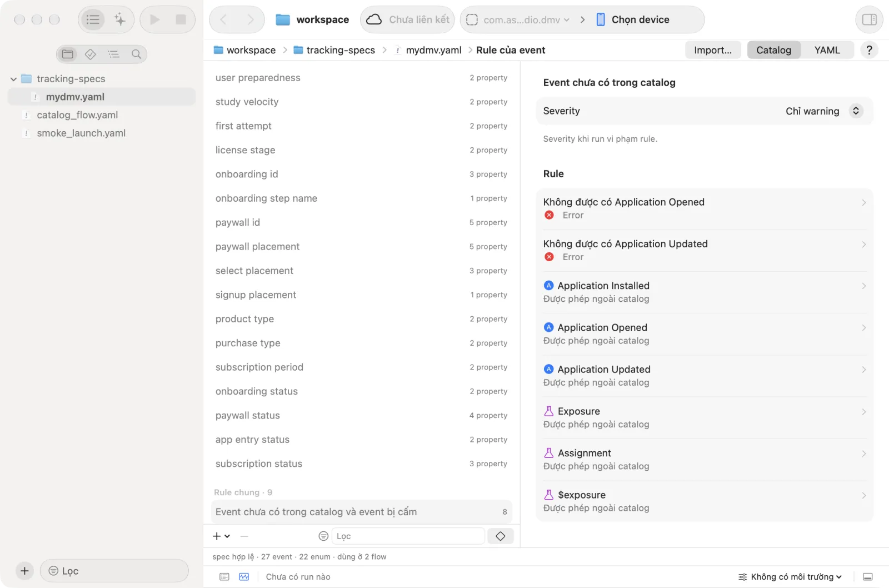Image resolution: width=889 pixels, height=588 pixels.
Task: Click the center Lọc filter field
Action: 408,536
